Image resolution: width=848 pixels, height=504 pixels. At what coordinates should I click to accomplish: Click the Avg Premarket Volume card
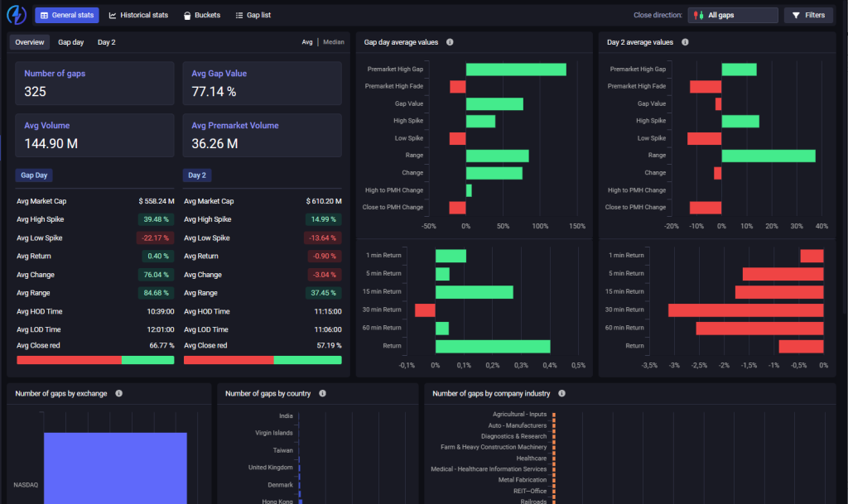click(x=263, y=135)
